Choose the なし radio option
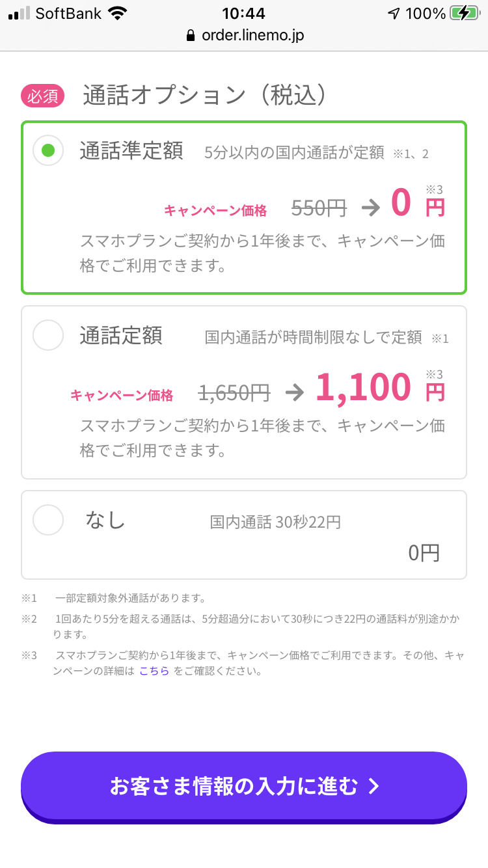The image size is (488, 868). point(48,521)
